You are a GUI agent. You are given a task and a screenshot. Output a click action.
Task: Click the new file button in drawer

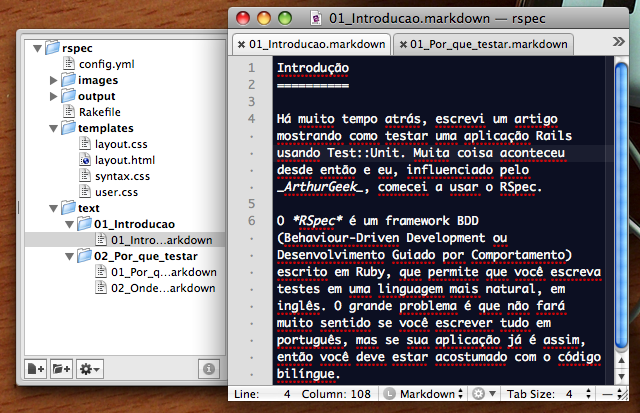[36, 369]
